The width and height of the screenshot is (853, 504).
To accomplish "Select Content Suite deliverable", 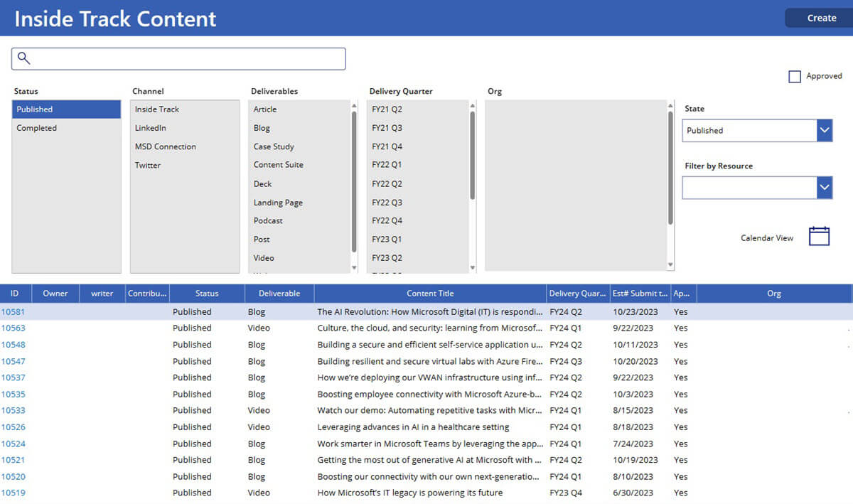I will (300, 165).
